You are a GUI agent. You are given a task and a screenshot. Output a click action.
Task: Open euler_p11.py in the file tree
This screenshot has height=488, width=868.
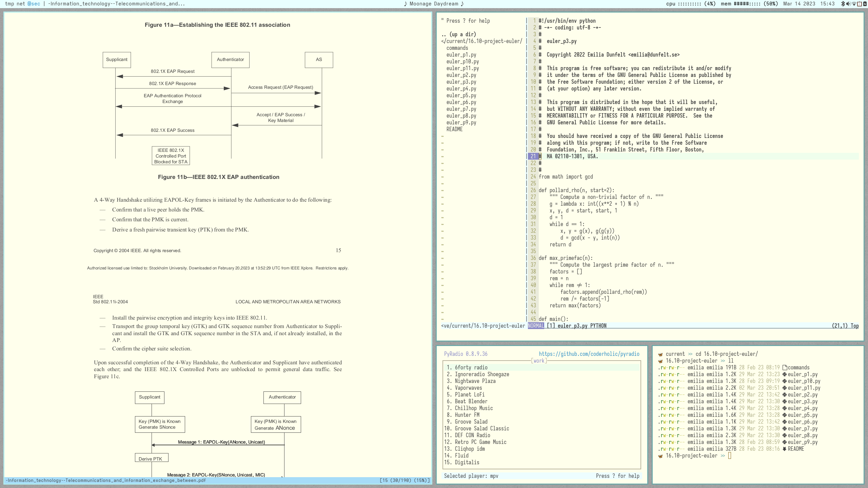click(x=462, y=68)
